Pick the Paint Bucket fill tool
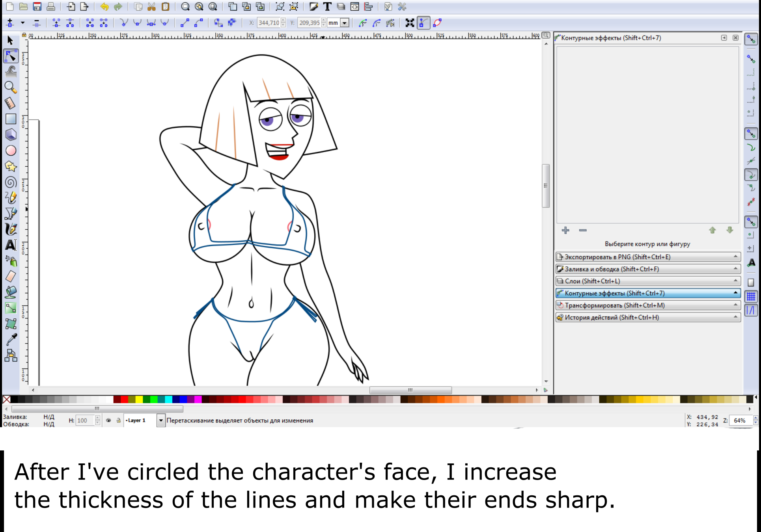Screen dimensions: 761x532 pos(11,292)
